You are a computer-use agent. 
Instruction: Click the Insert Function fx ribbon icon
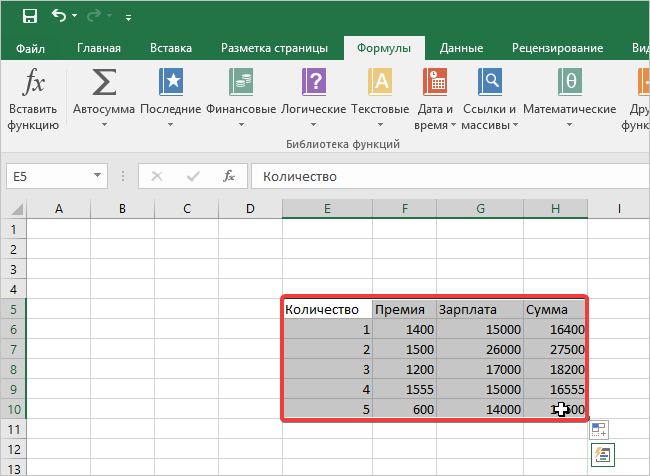[x=33, y=82]
